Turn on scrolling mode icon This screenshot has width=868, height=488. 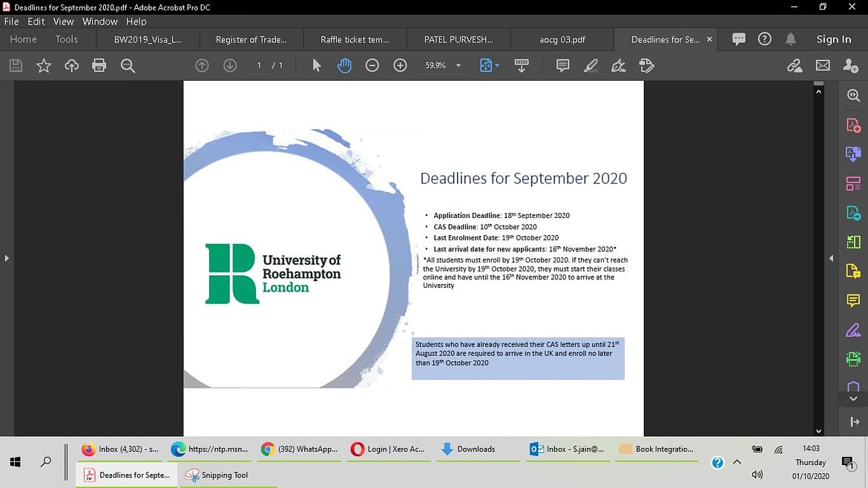[x=522, y=65]
